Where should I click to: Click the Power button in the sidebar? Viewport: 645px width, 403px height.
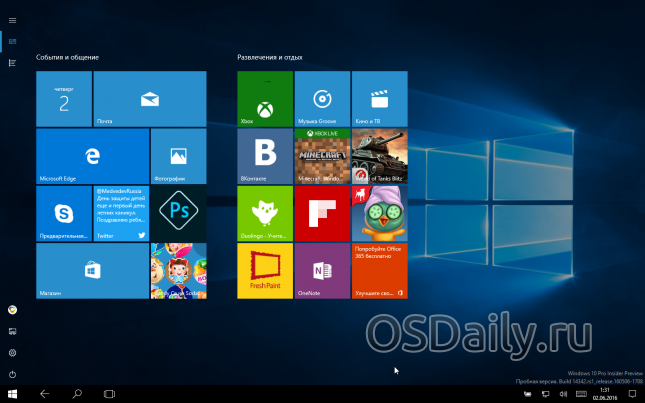coord(12,374)
